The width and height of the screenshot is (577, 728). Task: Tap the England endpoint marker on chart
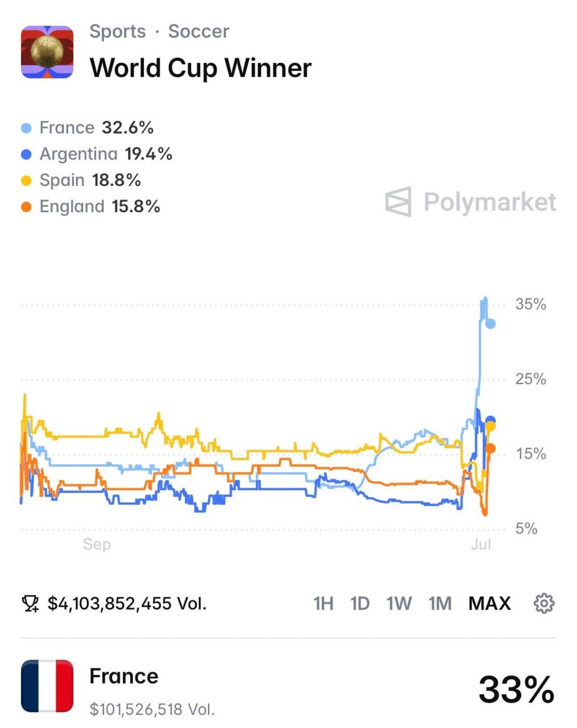click(x=490, y=448)
